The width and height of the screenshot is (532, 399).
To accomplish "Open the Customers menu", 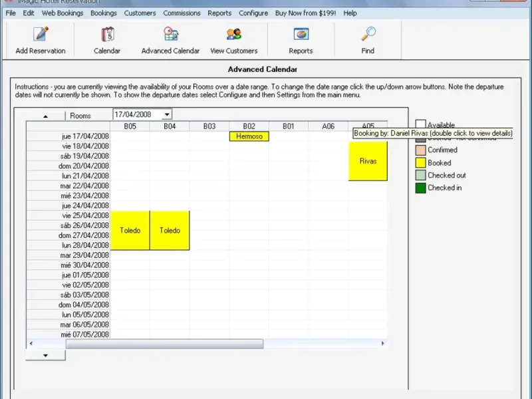I will click(x=140, y=13).
